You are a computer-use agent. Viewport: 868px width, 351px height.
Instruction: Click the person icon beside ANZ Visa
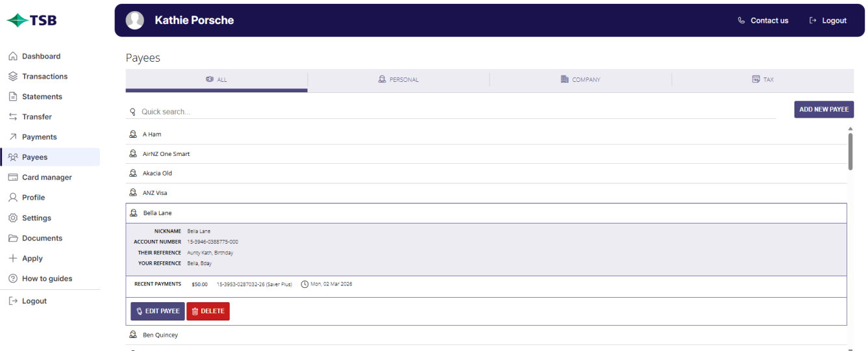tap(133, 193)
